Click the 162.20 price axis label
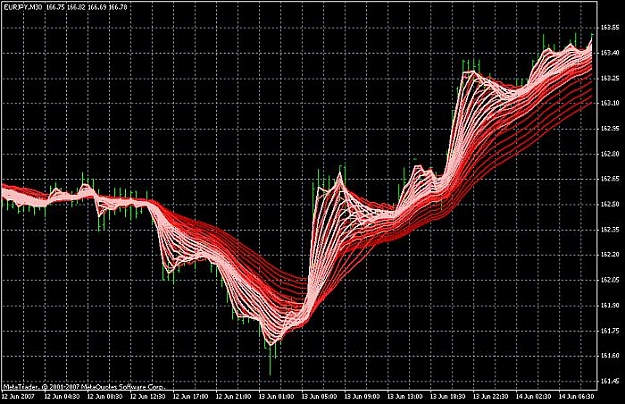This screenshot has height=404, width=625. coord(610,255)
